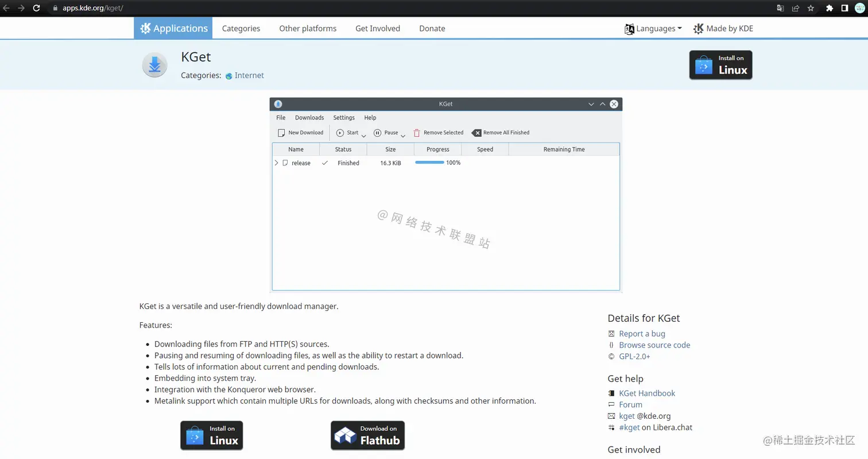Open the Languages dropdown
The image size is (868, 459).
tap(653, 29)
